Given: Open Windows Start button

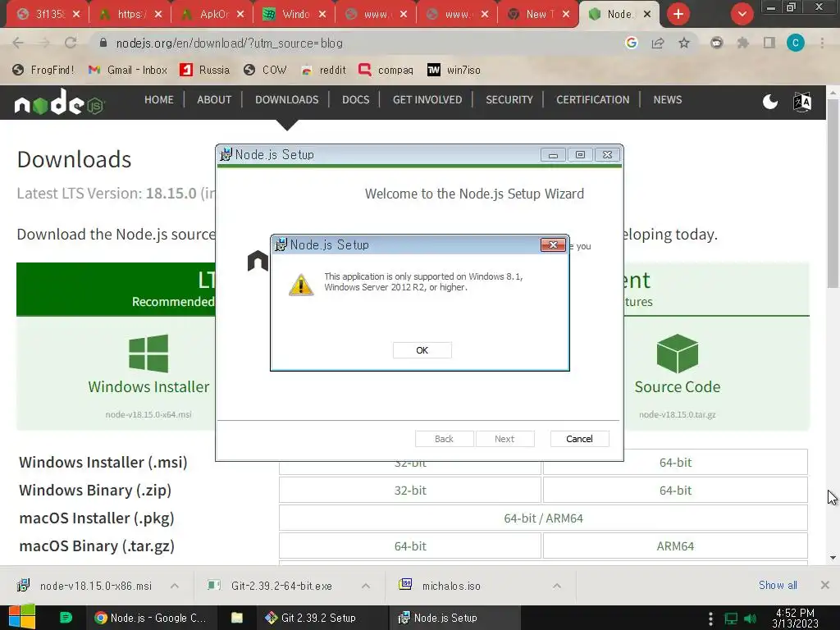Looking at the screenshot, I should pyautogui.click(x=22, y=617).
